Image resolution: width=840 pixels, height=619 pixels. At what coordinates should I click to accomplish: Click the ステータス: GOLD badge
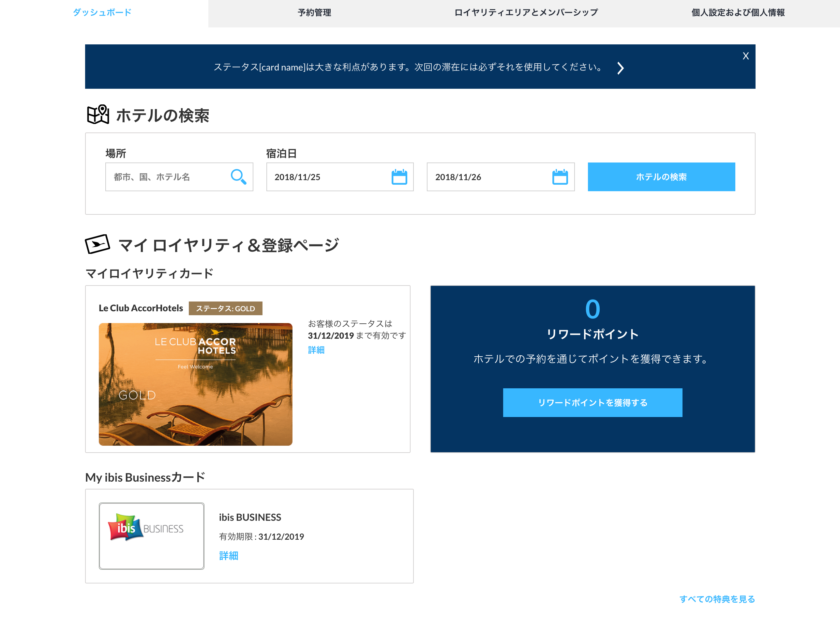coord(225,308)
